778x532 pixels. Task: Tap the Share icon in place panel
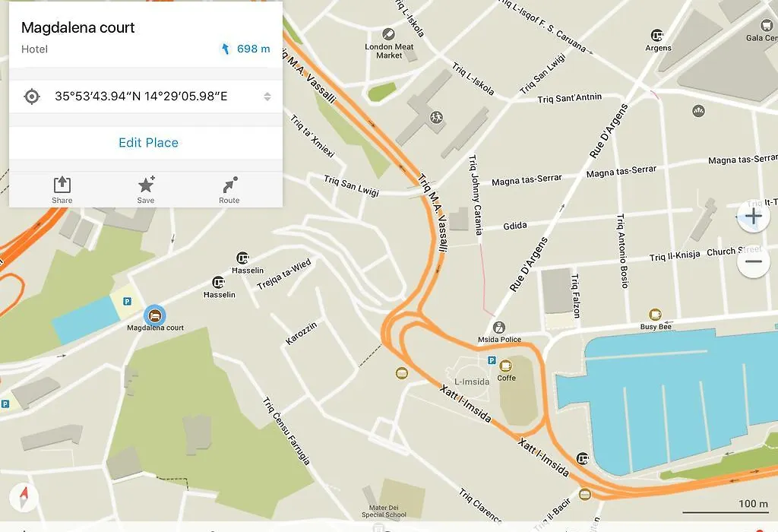point(62,185)
